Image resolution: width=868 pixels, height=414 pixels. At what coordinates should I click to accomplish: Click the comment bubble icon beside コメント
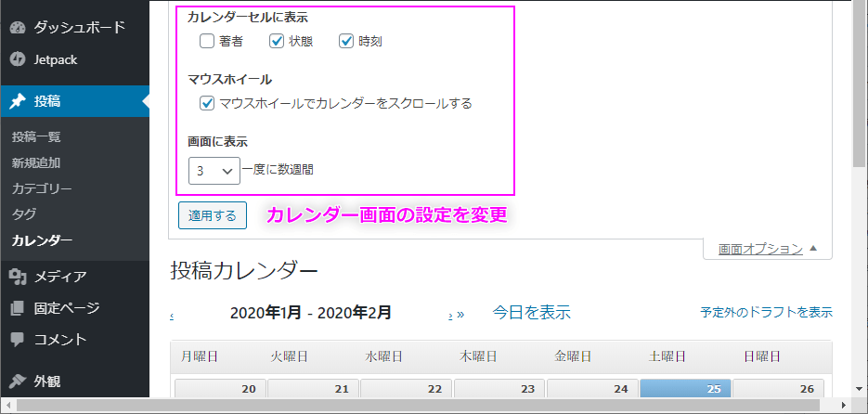point(18,339)
